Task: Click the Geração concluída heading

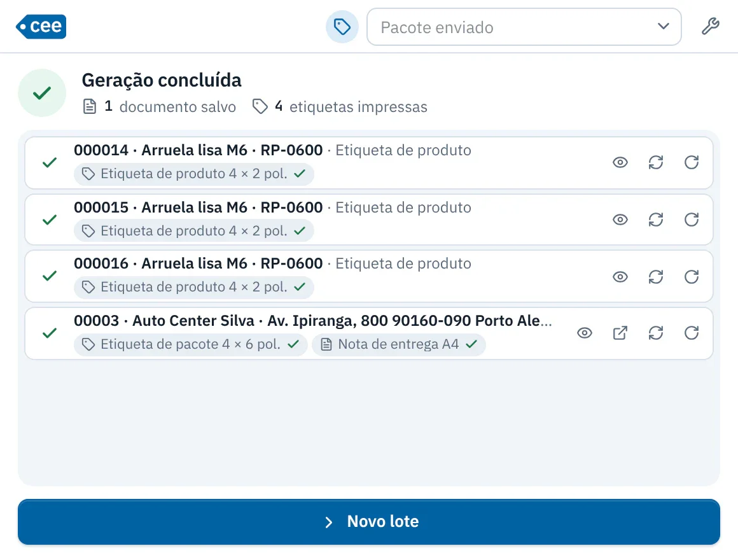Action: tap(162, 80)
